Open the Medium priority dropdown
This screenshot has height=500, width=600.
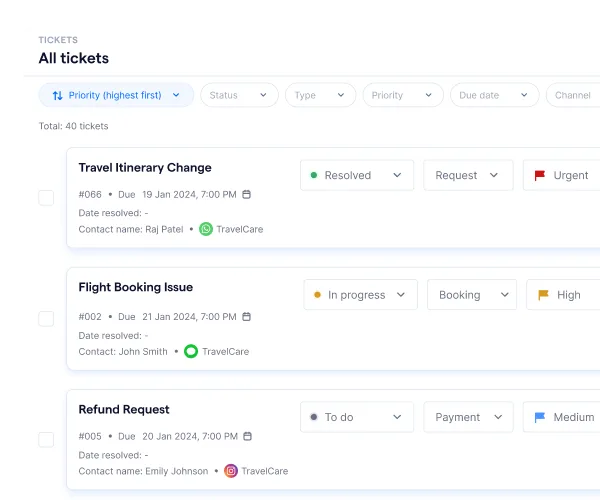click(x=561, y=417)
